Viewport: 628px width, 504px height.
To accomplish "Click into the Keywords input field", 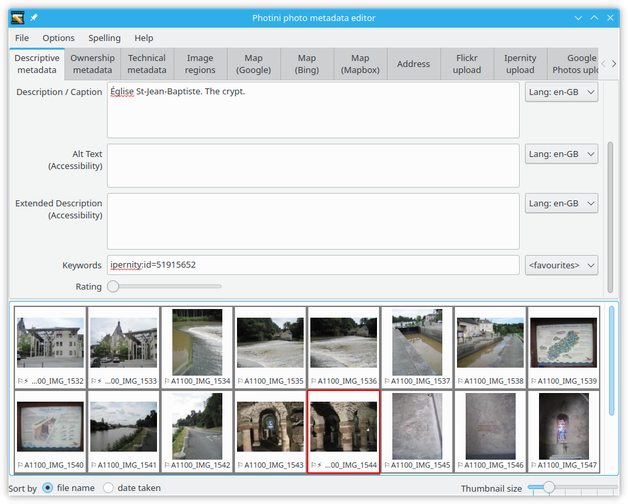I will pyautogui.click(x=313, y=265).
